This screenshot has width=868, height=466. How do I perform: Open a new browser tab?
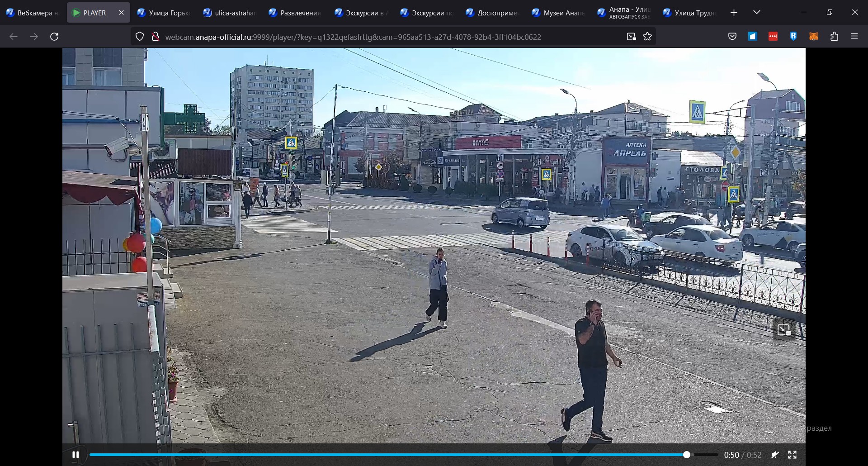pos(734,12)
